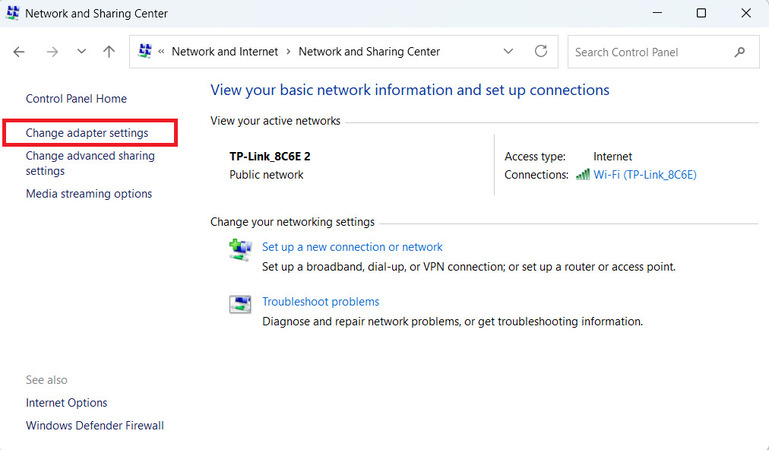769x450 pixels.
Task: Go to Control Panel Home
Action: pyautogui.click(x=76, y=99)
